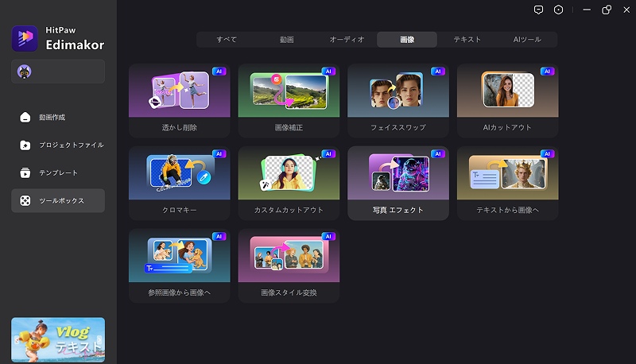Click the AI badge on 透かし削除
The width and height of the screenshot is (636, 364).
point(219,72)
